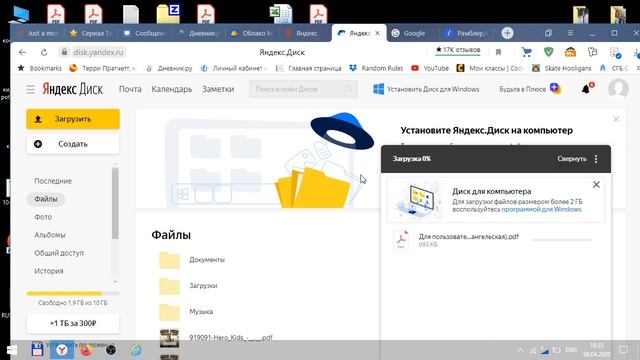The height and width of the screenshot is (360, 640).
Task: Open Последние in the sidebar
Action: click(53, 181)
